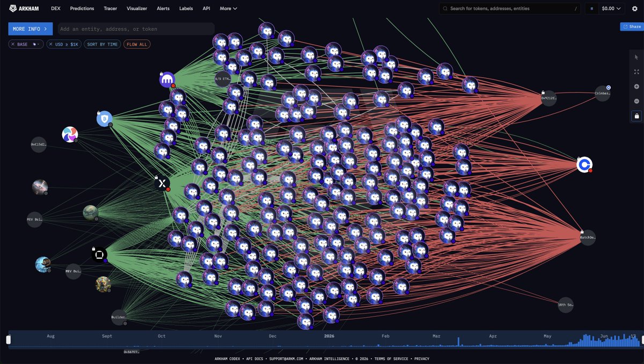Open the API page
Screen dimensions: 644x364
click(206, 9)
